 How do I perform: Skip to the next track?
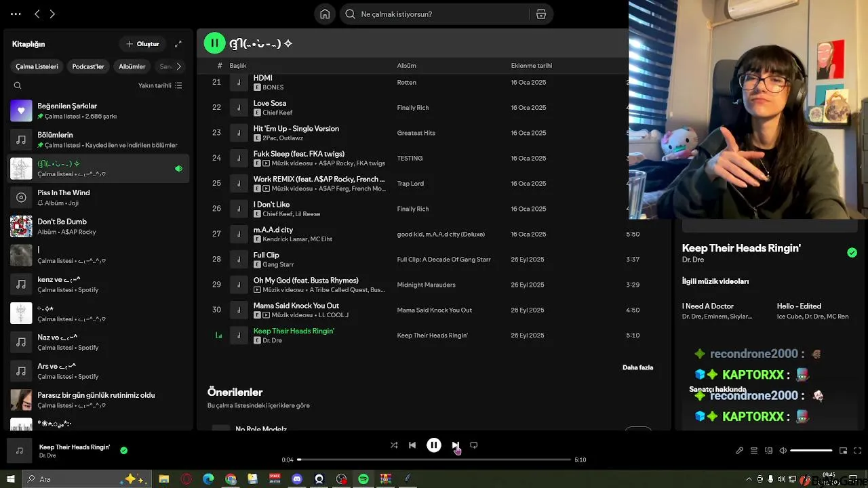tap(455, 445)
